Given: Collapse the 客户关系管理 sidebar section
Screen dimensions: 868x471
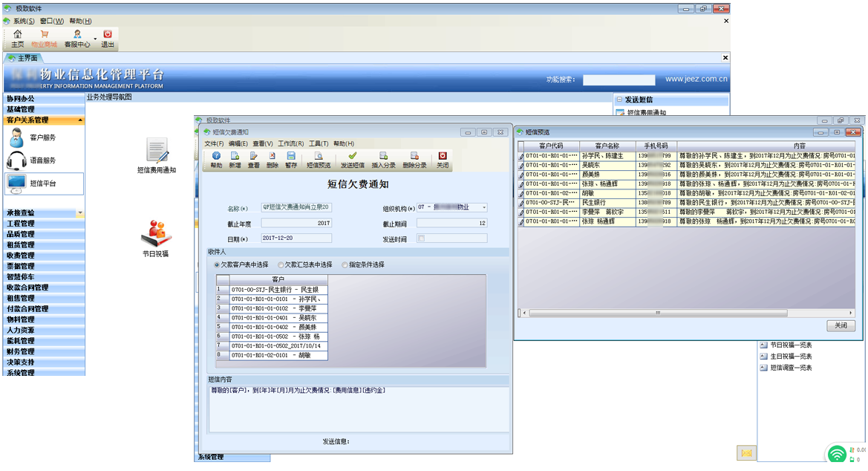Looking at the screenshot, I should click(x=80, y=120).
